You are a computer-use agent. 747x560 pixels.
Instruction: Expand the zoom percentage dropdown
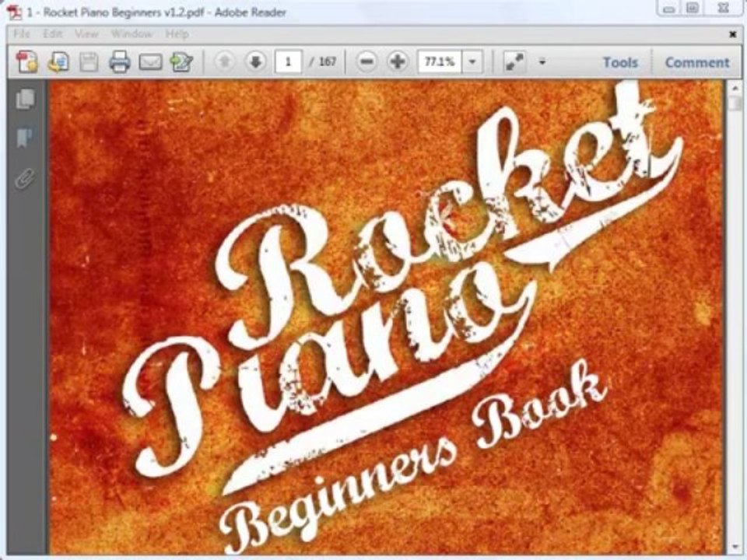[472, 61]
